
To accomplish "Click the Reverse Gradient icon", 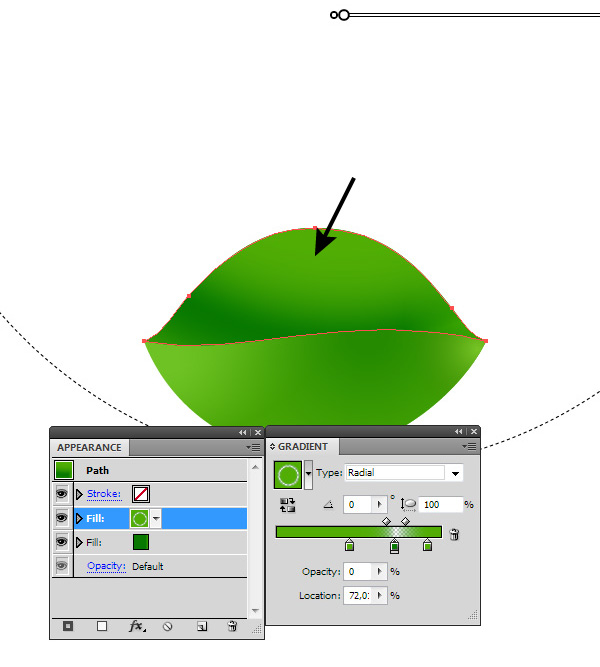I will click(x=288, y=505).
